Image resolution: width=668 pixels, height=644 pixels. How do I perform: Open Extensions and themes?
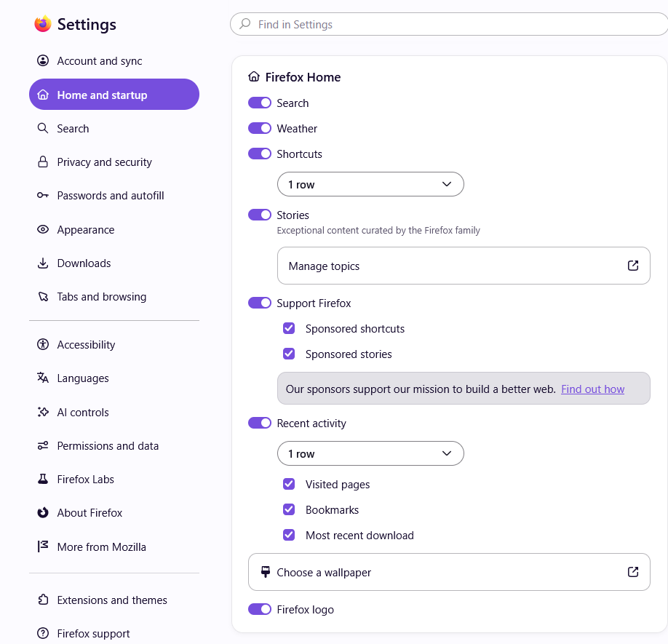click(114, 600)
